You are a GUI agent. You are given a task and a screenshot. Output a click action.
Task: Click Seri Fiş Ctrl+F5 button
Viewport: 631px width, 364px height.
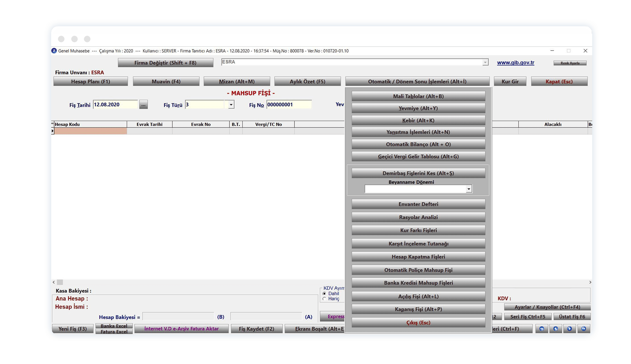[528, 316]
